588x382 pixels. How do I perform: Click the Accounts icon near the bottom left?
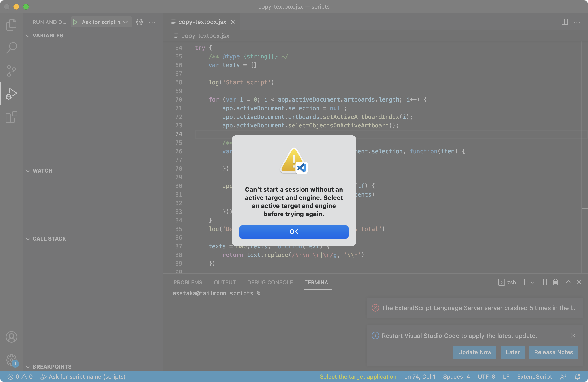(11, 337)
